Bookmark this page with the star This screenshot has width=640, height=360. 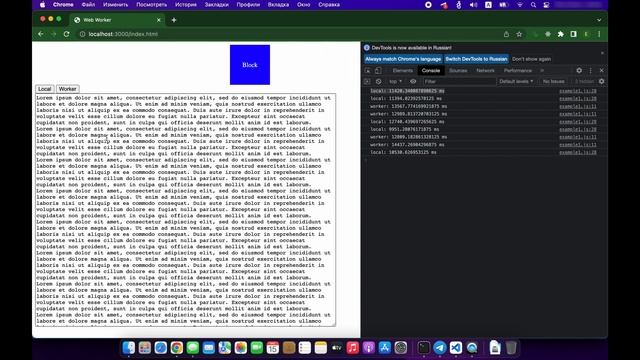pyautogui.click(x=519, y=34)
